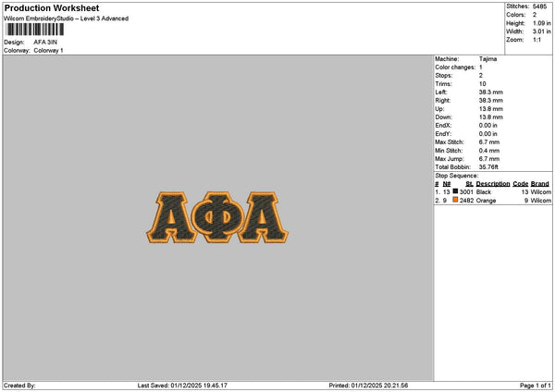Image resolution: width=555 pixels, height=392 pixels.
Task: Click the Stitches count 5485
Action: point(539,6)
